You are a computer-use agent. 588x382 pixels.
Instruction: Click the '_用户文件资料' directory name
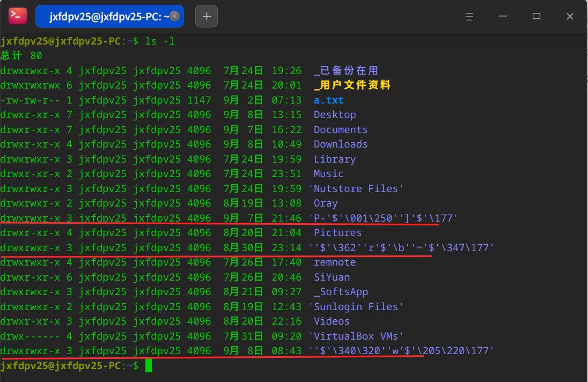(x=352, y=85)
